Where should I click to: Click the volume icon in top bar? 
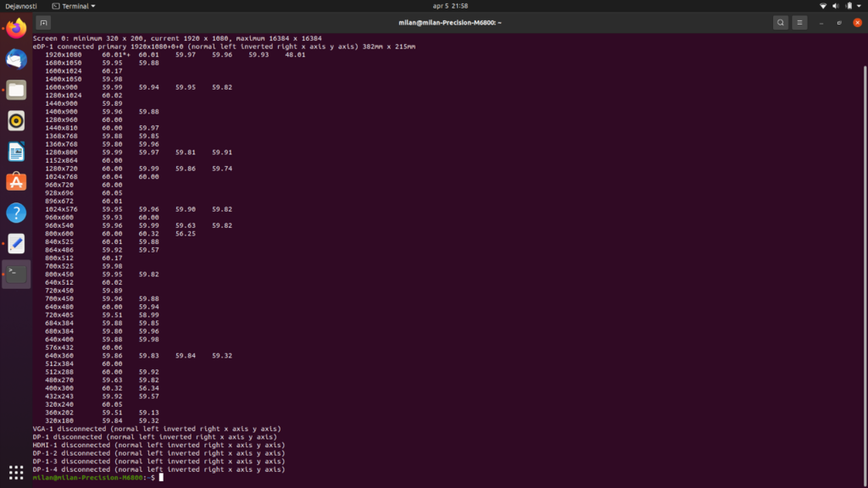click(x=835, y=6)
